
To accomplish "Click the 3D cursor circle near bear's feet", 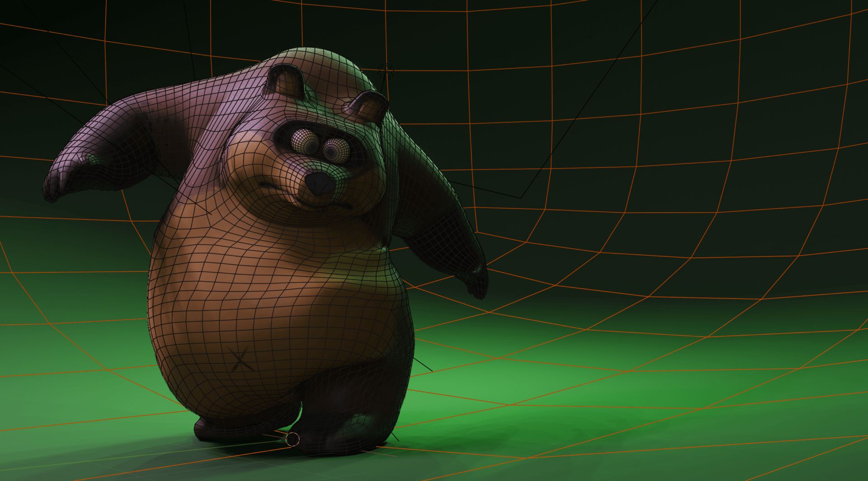I will coord(292,439).
